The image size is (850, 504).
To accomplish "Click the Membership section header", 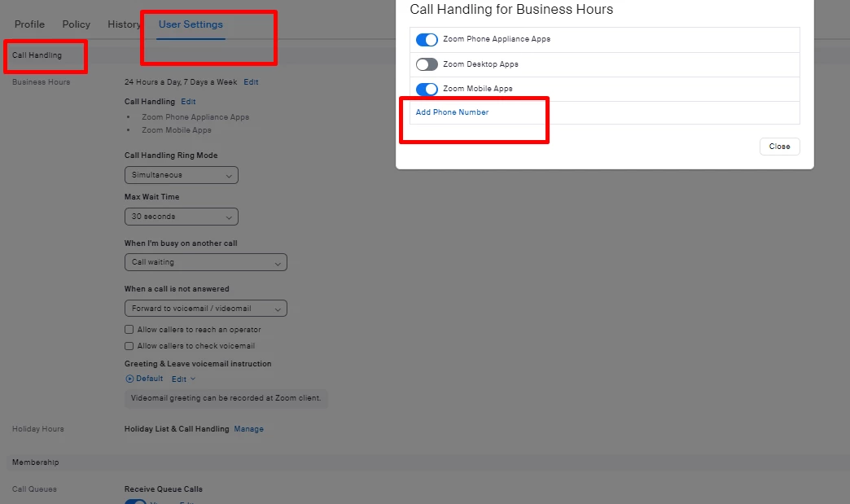I will [36, 462].
